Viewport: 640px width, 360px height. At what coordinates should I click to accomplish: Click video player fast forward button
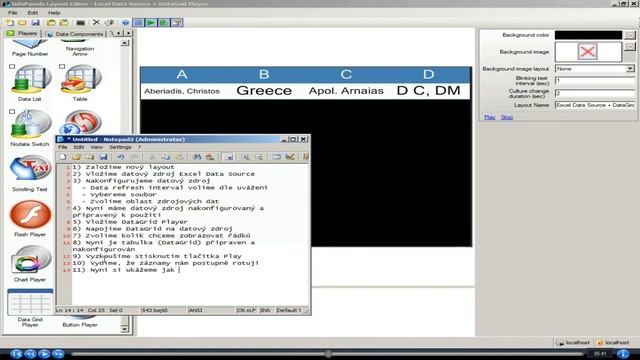point(58,354)
